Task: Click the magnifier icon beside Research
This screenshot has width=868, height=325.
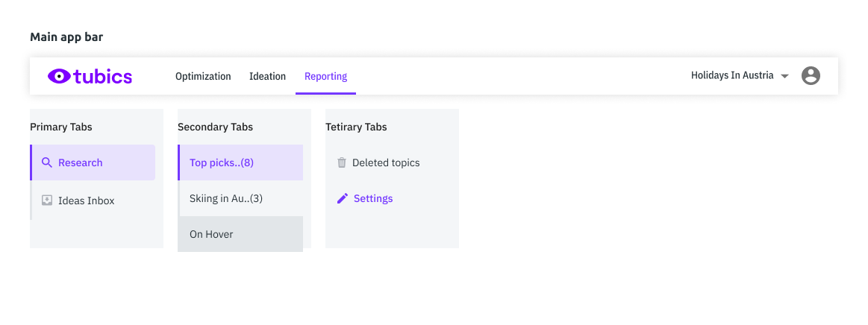Action: pos(47,162)
